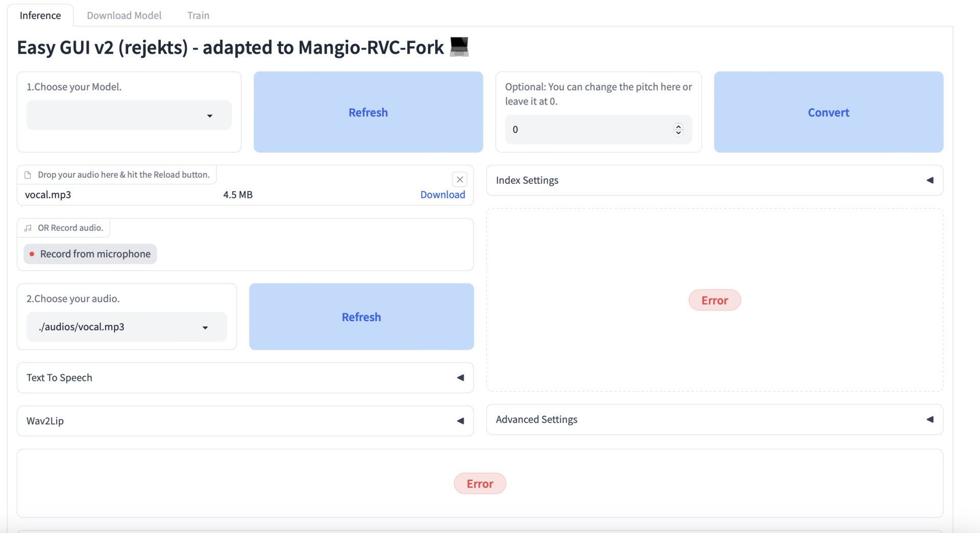Click the file icon beside Drop your audio
The height and width of the screenshot is (533, 980).
click(x=28, y=175)
